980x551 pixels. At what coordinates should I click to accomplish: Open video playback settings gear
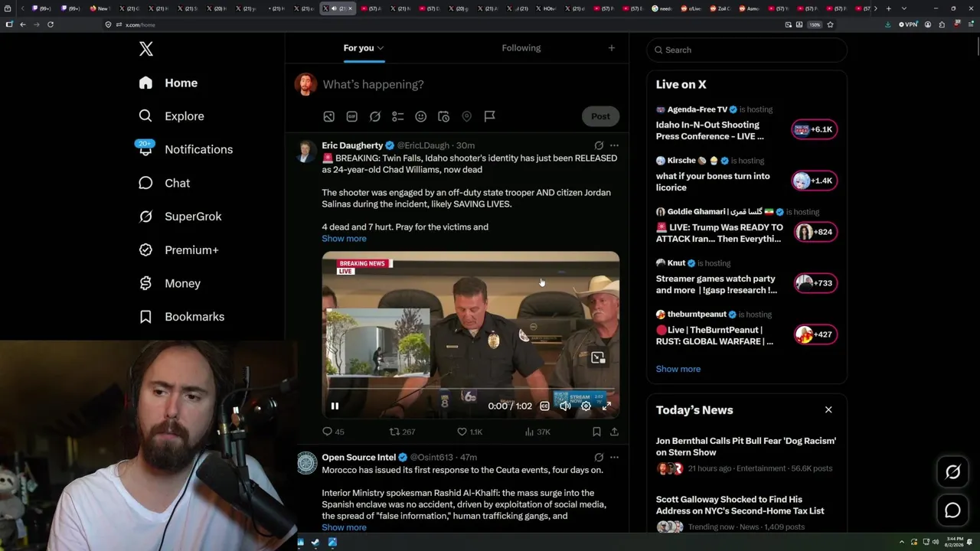[x=586, y=406]
